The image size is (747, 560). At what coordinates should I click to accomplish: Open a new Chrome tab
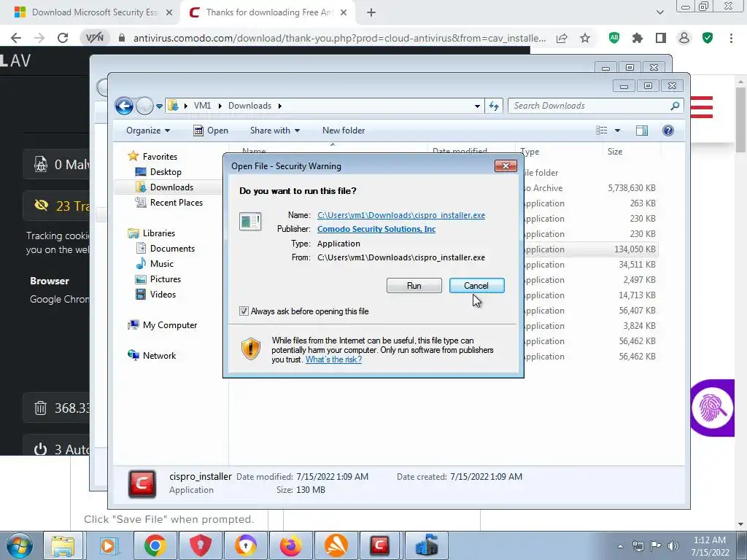[x=371, y=13]
